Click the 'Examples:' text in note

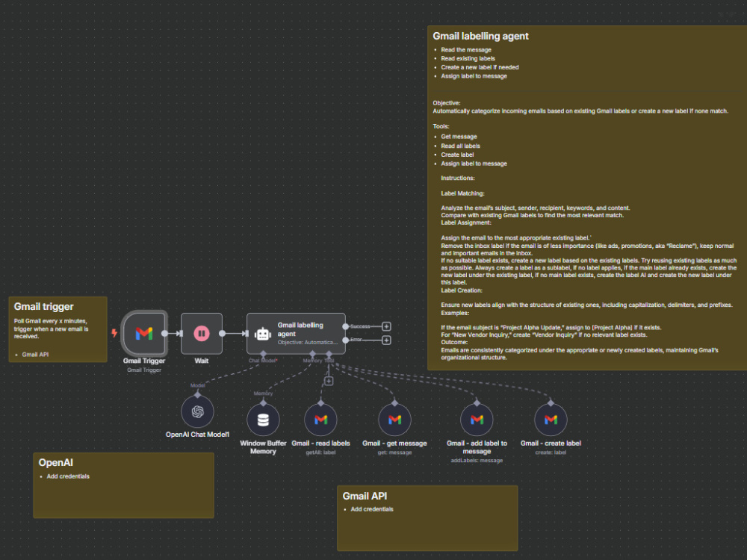coord(454,313)
